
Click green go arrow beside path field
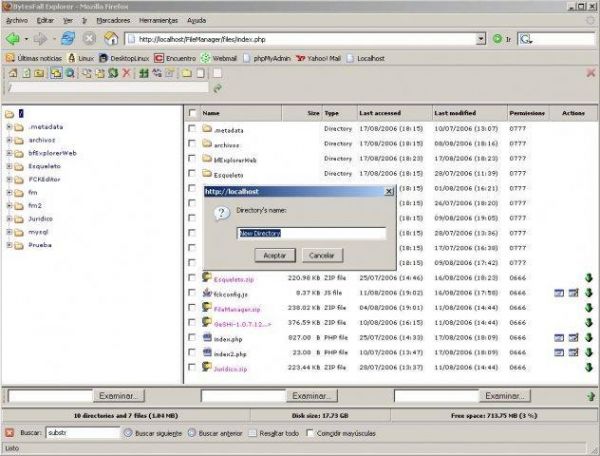coord(218,89)
